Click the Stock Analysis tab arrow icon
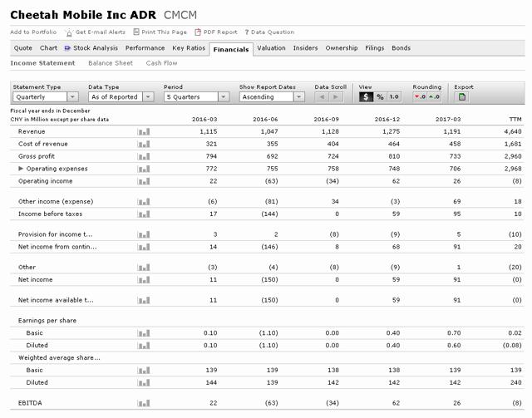532x418 pixels. [67, 48]
